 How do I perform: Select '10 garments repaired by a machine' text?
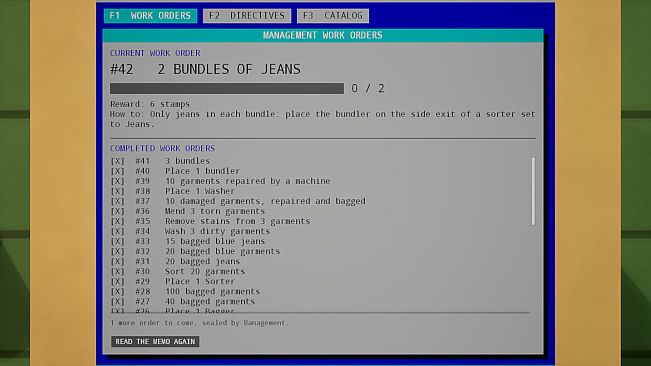(x=247, y=181)
